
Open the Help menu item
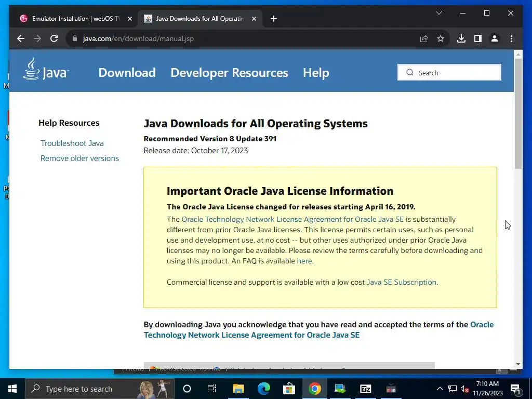pos(316,73)
